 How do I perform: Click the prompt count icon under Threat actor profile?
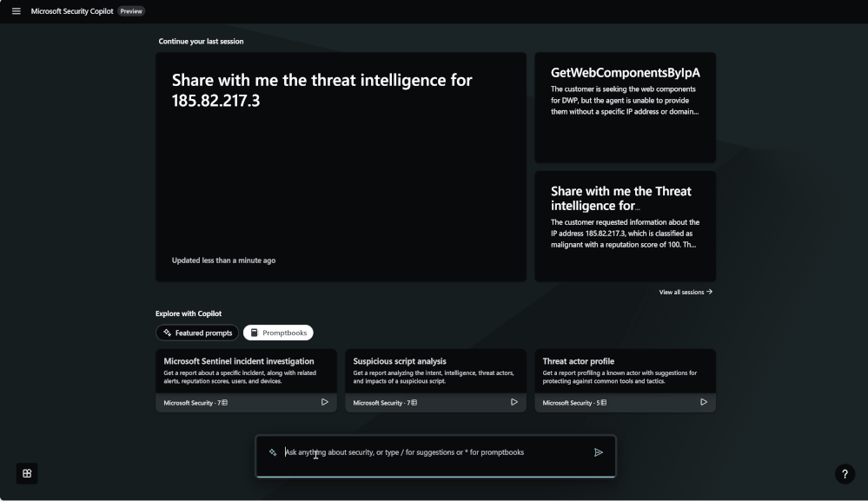[603, 403]
